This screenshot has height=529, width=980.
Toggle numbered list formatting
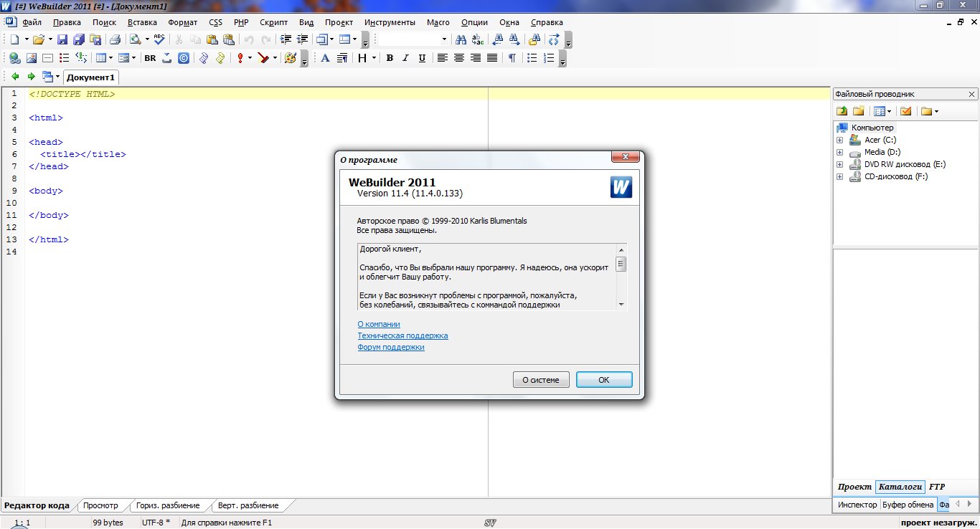549,58
